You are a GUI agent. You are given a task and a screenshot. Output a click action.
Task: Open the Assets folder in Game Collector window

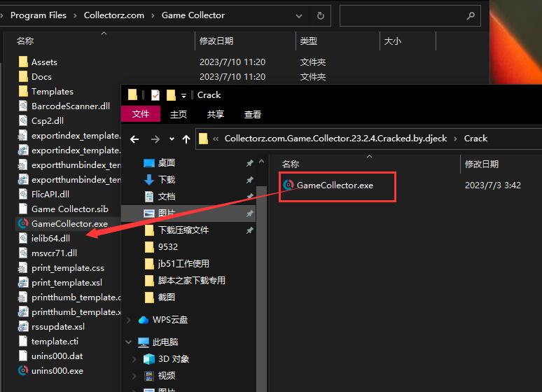(x=44, y=62)
